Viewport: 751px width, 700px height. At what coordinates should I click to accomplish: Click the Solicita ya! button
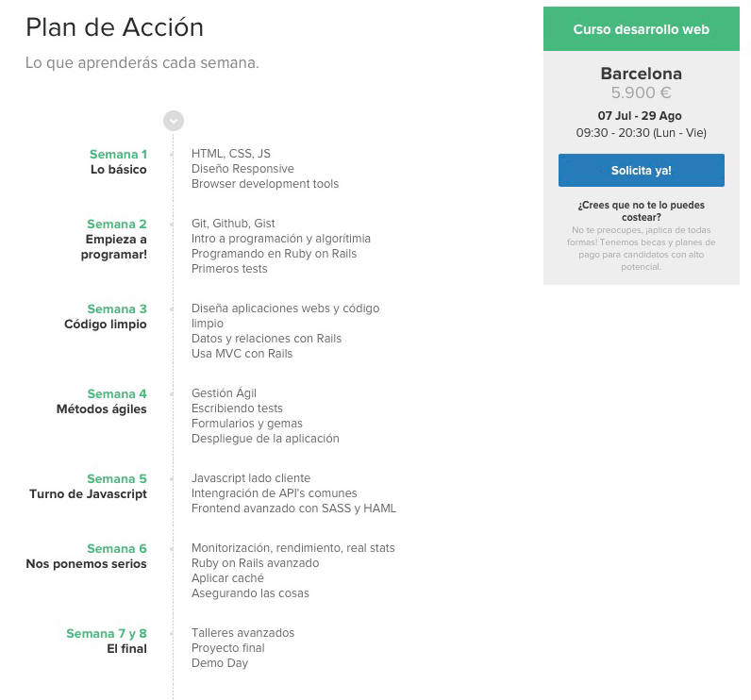[641, 170]
